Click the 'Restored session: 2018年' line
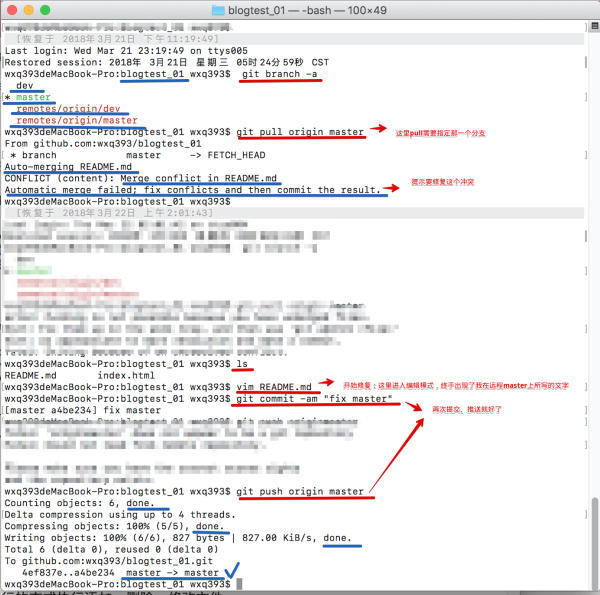600x595 pixels. click(x=166, y=62)
